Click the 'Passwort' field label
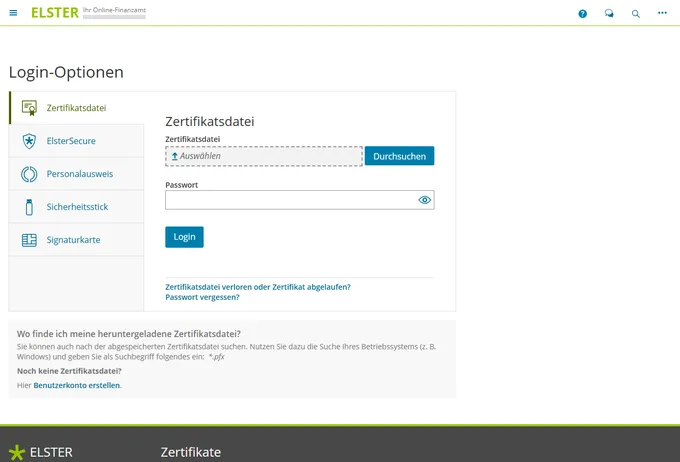Image resolution: width=680 pixels, height=462 pixels. point(181,185)
